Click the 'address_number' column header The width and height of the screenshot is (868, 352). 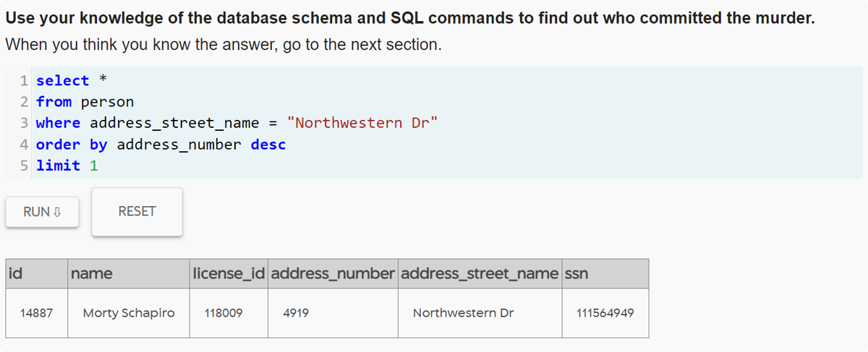(333, 274)
